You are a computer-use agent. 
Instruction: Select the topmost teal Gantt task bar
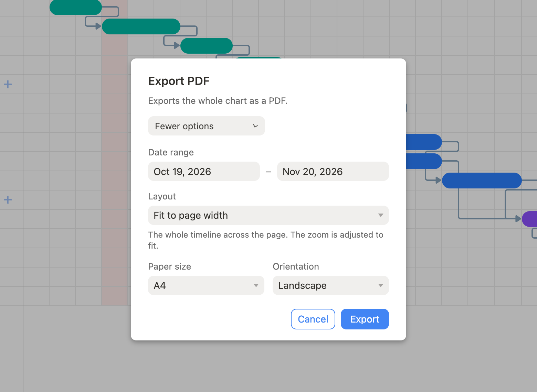tap(76, 7)
